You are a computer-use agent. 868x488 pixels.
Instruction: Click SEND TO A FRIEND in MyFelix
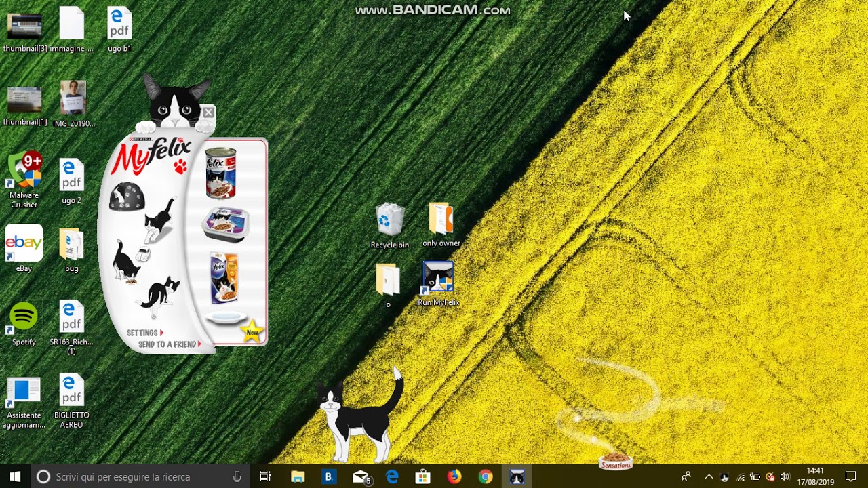coord(170,344)
